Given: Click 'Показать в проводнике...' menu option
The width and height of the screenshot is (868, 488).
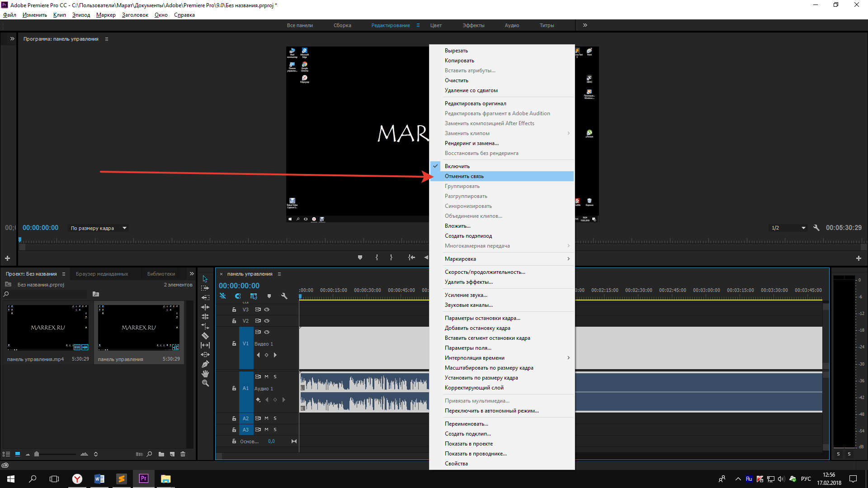Looking at the screenshot, I should 476,454.
